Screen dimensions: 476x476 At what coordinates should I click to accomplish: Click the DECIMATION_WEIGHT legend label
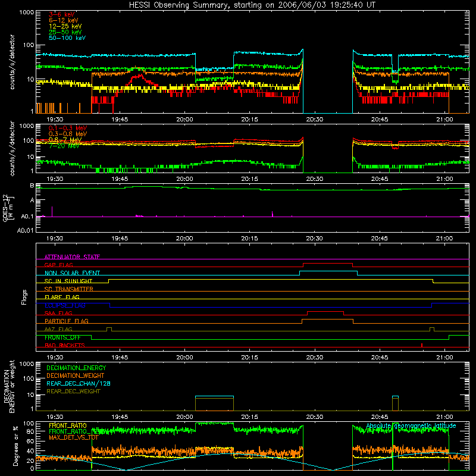pos(76,376)
